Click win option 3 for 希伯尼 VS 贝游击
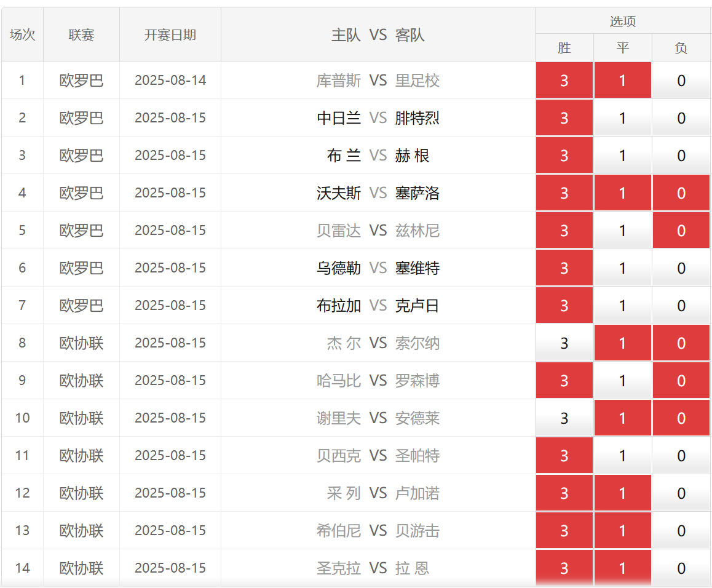 [564, 530]
